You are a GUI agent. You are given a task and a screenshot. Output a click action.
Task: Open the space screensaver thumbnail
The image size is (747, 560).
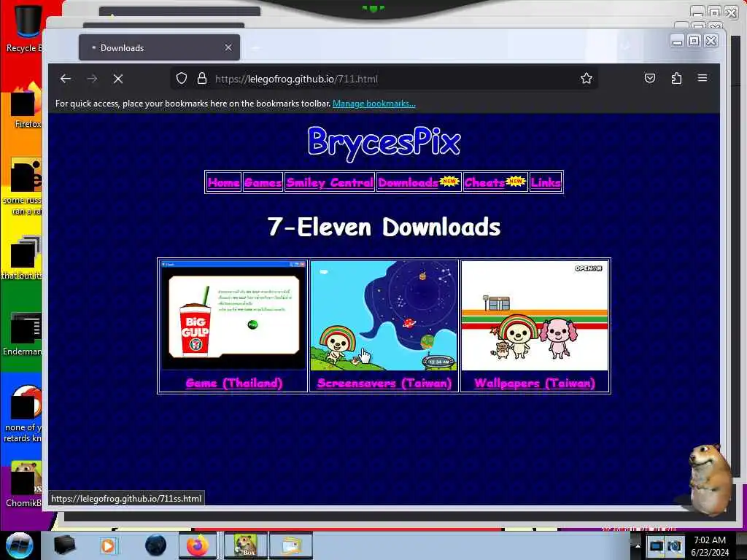point(384,316)
